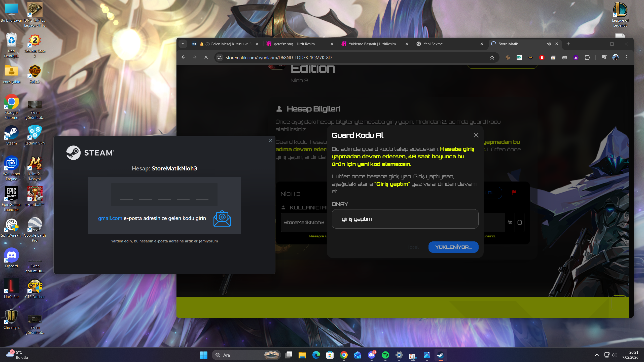Click the red flag report icon
The width and height of the screenshot is (644, 362).
coord(514,192)
